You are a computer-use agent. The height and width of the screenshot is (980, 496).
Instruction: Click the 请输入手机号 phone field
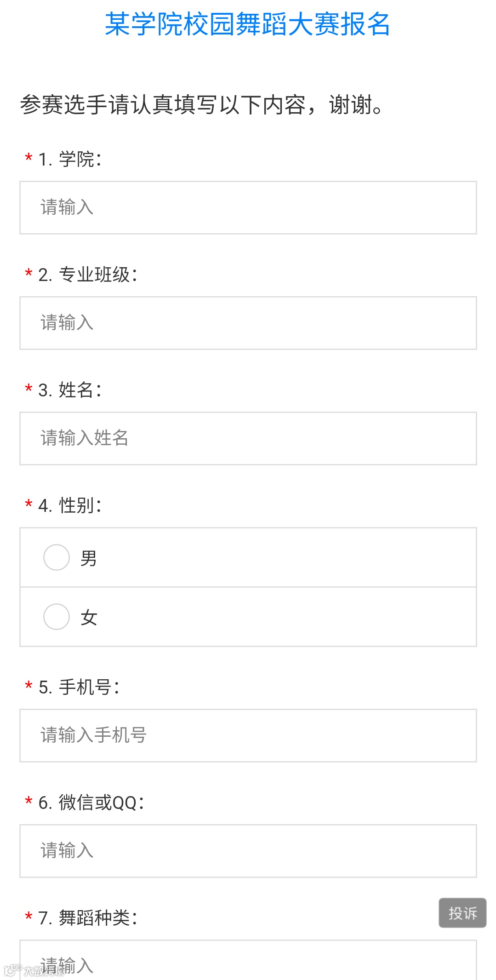[x=248, y=735]
